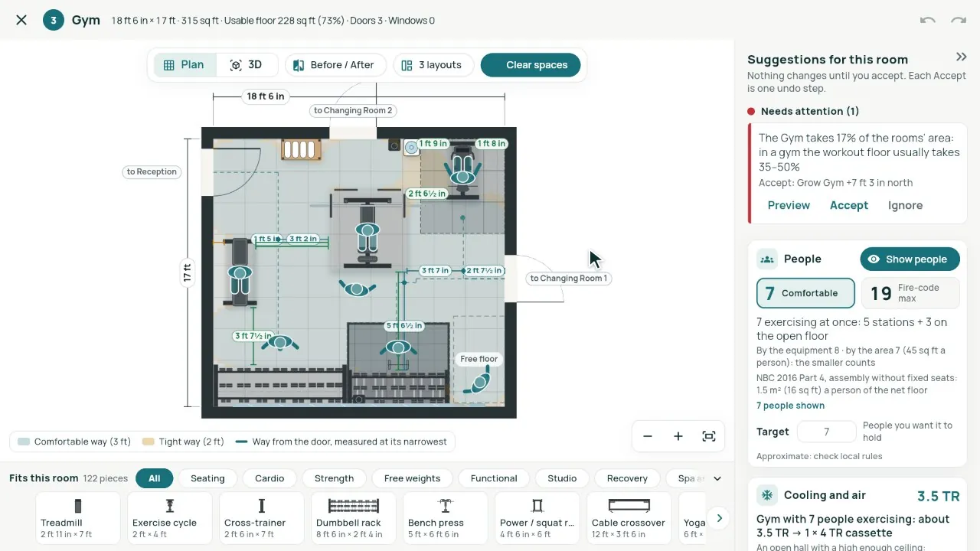Filter pieces by Free weights
980x551 pixels.
point(412,478)
